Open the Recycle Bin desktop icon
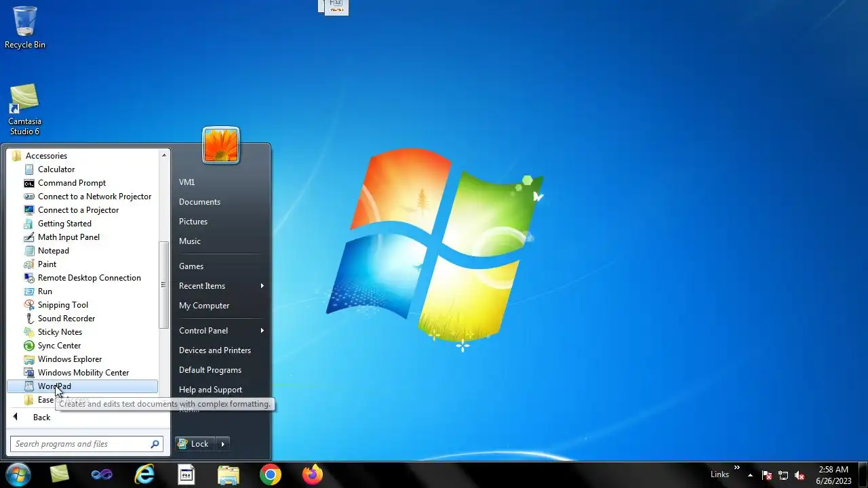Image resolution: width=868 pixels, height=488 pixels. click(x=25, y=28)
